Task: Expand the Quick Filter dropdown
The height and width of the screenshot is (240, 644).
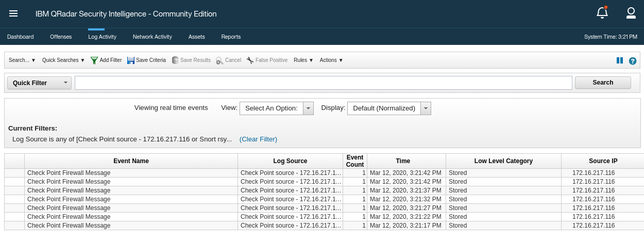Action: 39,83
